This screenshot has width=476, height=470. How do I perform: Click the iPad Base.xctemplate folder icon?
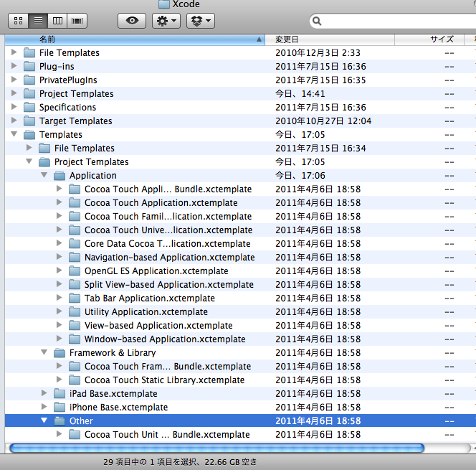(59, 394)
